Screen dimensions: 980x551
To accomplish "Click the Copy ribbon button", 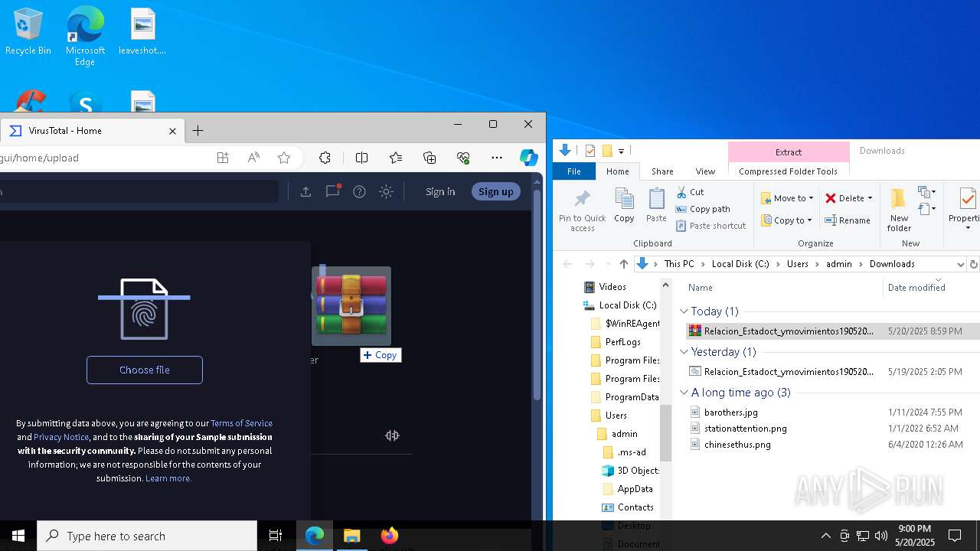I will tap(624, 205).
